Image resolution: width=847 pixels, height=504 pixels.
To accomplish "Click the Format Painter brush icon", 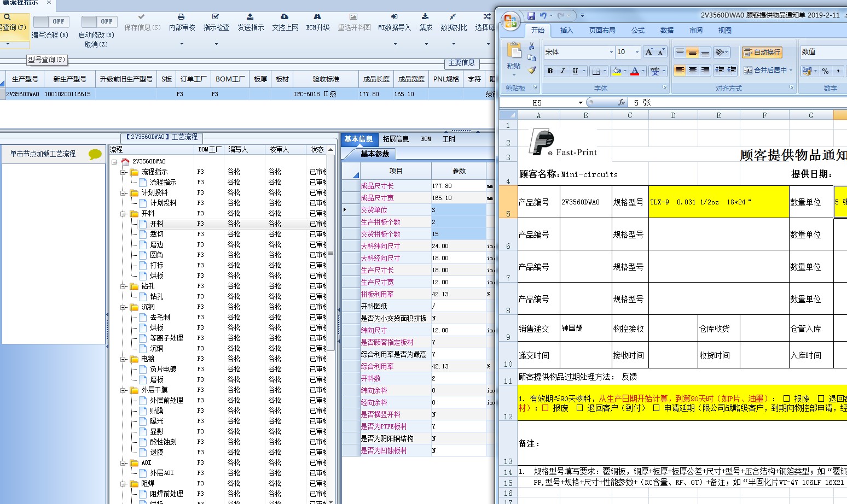I will pyautogui.click(x=531, y=70).
